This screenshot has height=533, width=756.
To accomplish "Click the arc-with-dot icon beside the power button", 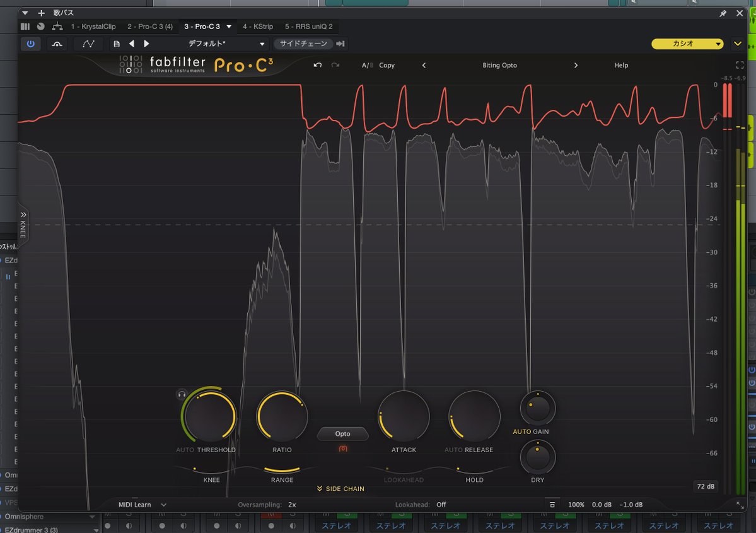I will pyautogui.click(x=57, y=44).
